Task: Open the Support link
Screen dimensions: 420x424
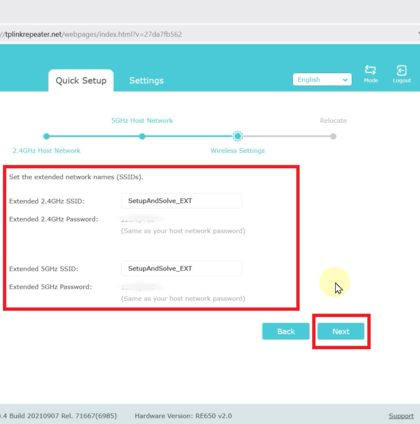Action: click(401, 416)
